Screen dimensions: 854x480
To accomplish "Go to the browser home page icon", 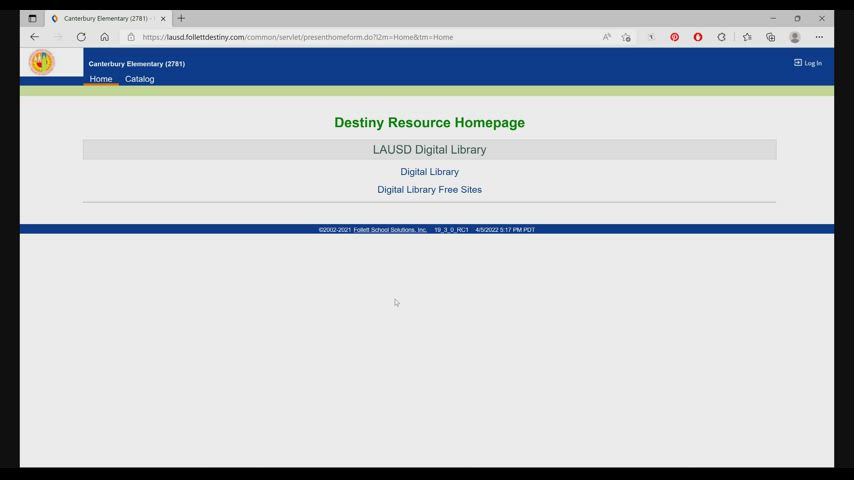I will coord(105,37).
